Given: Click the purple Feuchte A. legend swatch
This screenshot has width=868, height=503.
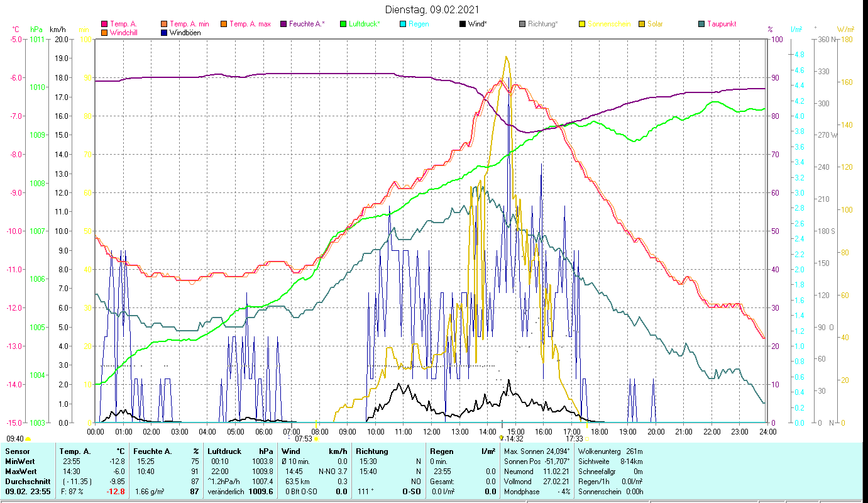Looking at the screenshot, I should (x=284, y=24).
